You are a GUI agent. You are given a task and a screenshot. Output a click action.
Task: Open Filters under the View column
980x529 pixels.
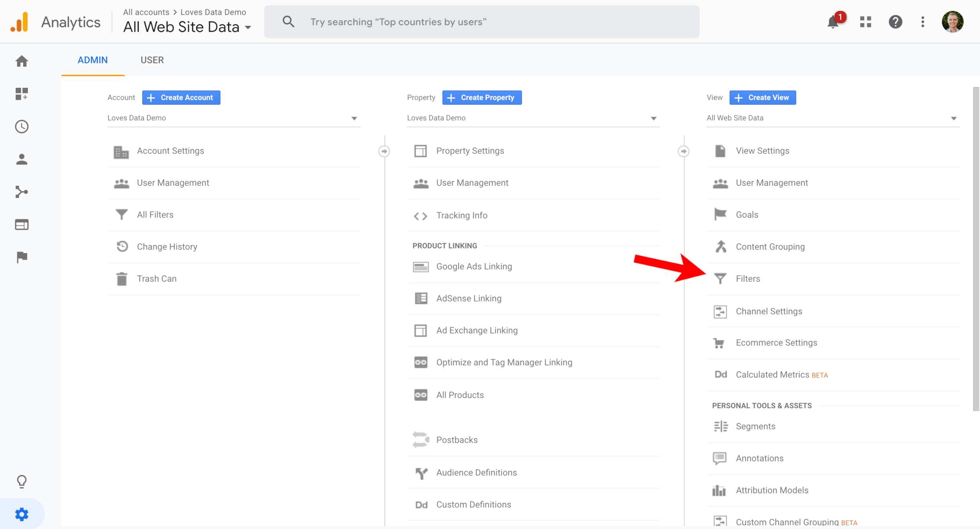748,278
